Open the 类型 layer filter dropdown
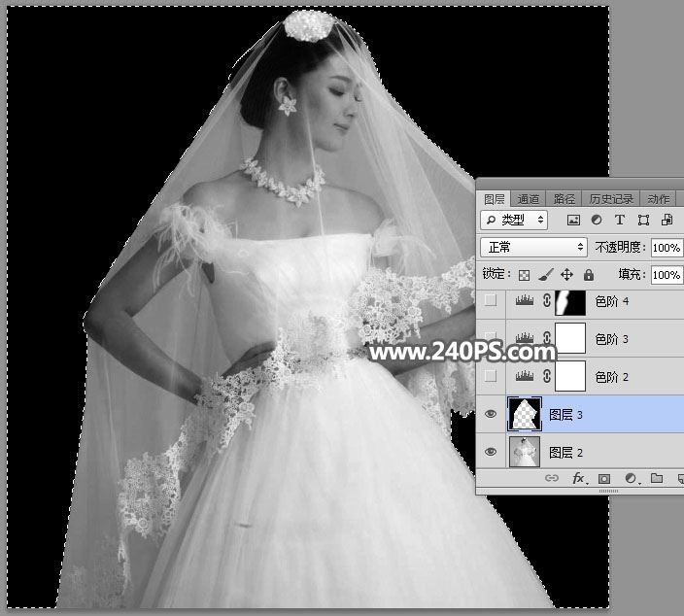The height and width of the screenshot is (616, 684). point(516,221)
